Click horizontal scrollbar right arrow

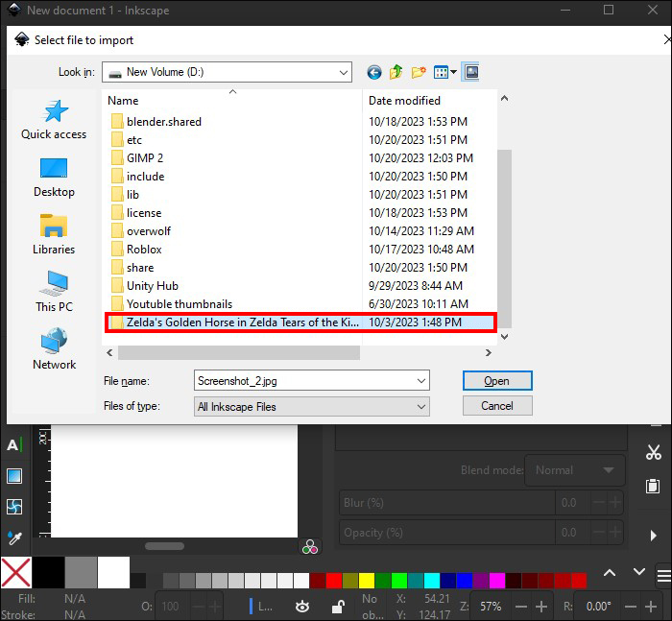(x=488, y=352)
